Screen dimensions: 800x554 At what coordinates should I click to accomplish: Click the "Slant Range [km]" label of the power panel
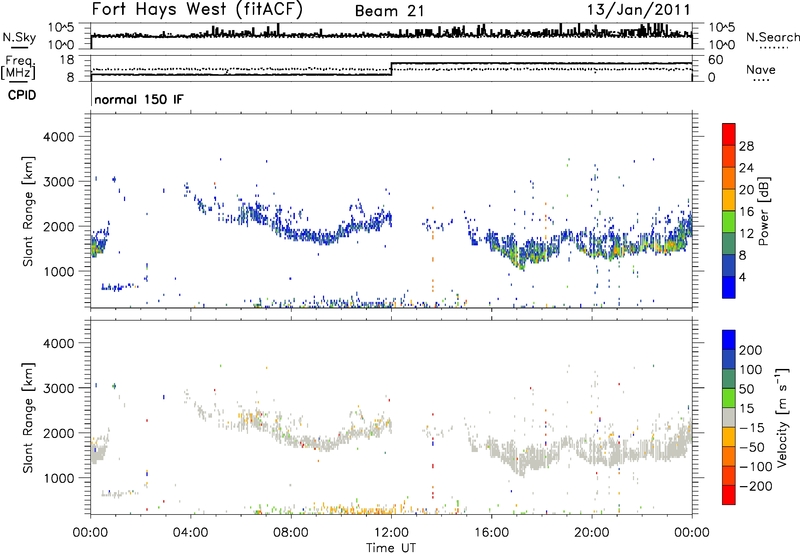coord(28,211)
